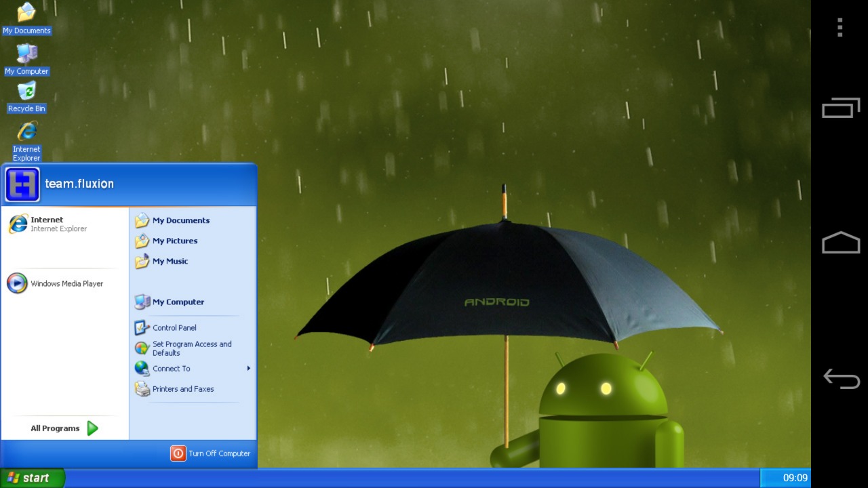
Task: Tap the Android back navigation icon
Action: point(841,379)
